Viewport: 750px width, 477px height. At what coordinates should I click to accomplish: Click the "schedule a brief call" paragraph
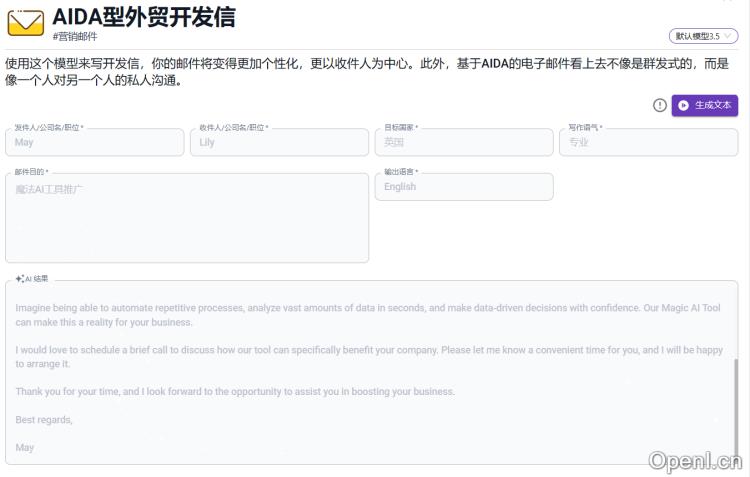coord(368,357)
